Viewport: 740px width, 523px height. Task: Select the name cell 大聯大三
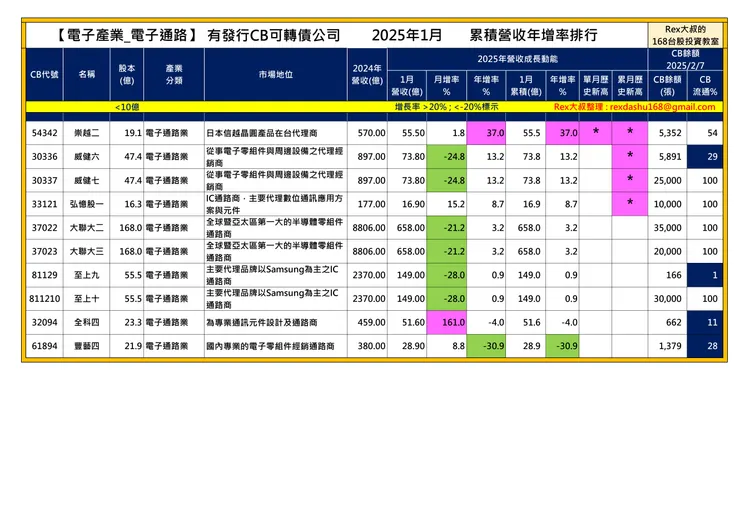click(x=86, y=251)
